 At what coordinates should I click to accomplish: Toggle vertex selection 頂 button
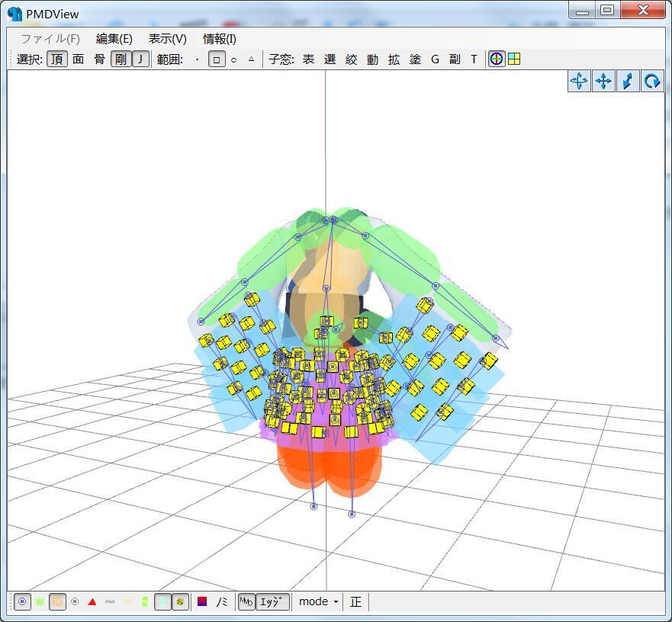(56, 59)
